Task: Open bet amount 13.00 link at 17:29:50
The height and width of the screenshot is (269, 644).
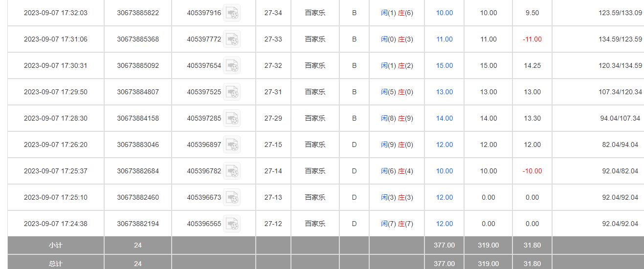Action: [444, 92]
